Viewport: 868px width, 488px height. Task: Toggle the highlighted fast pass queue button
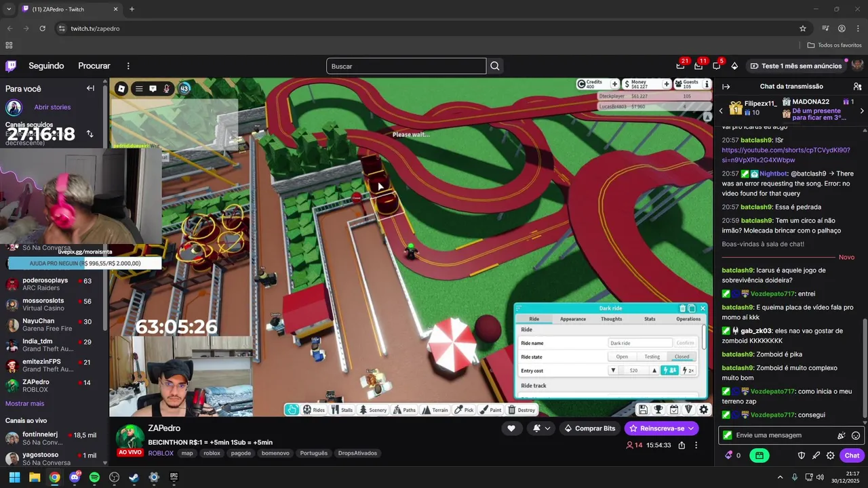coord(669,370)
